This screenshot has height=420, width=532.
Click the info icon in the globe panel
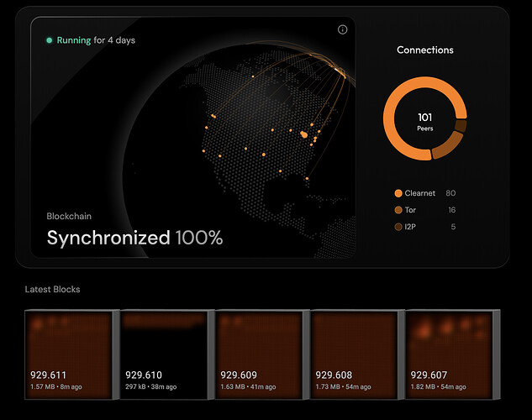(x=342, y=29)
